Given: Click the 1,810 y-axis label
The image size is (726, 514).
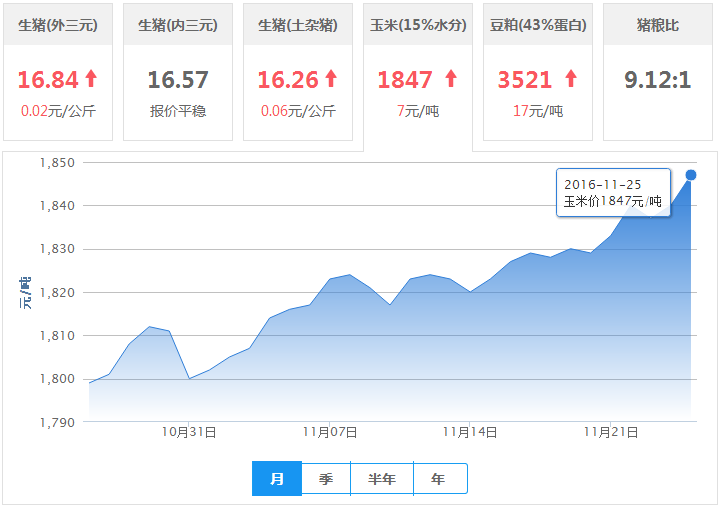Looking at the screenshot, I should tap(57, 336).
